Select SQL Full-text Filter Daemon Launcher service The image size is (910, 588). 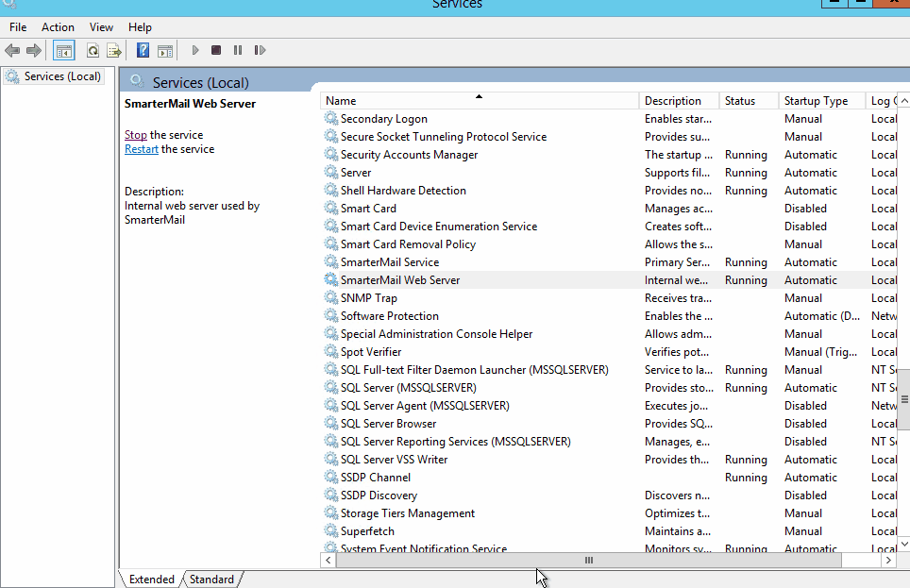click(x=611, y=370)
